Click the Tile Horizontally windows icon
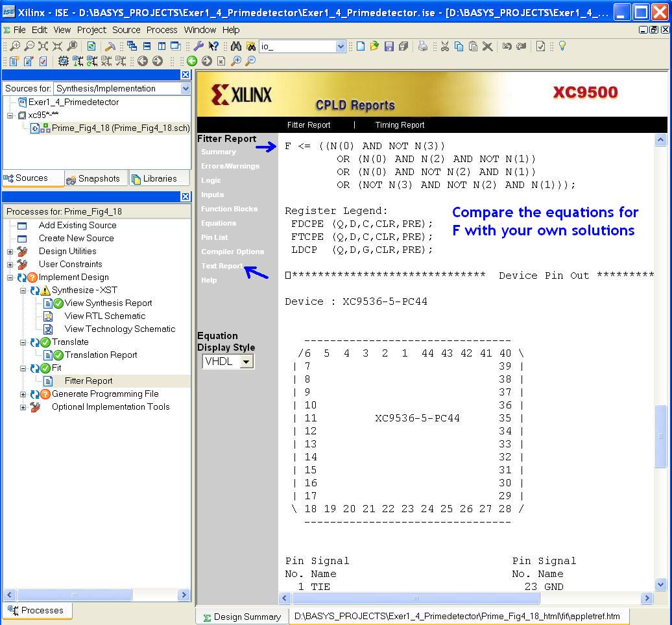Viewport: 672px width, 625px height. (x=147, y=46)
